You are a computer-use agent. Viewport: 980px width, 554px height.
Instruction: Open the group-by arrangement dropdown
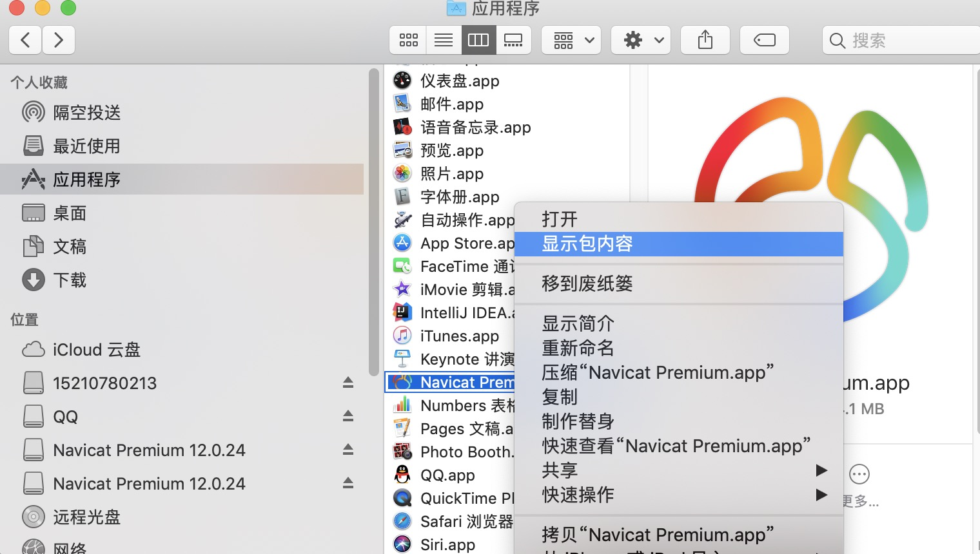click(571, 41)
